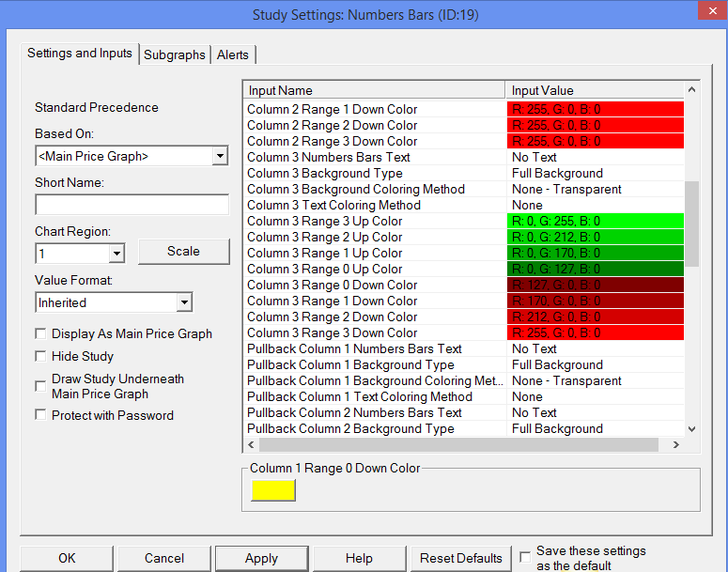Close the Study Settings dialog

click(x=713, y=10)
